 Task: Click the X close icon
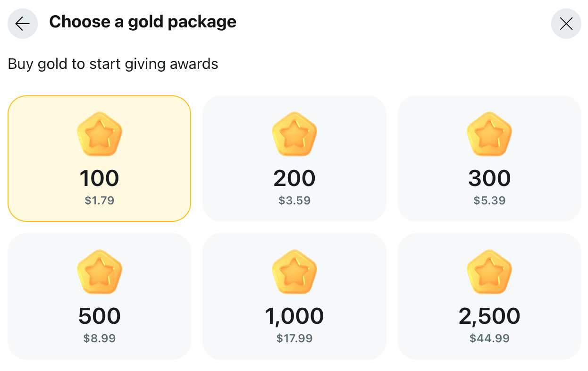click(x=566, y=23)
